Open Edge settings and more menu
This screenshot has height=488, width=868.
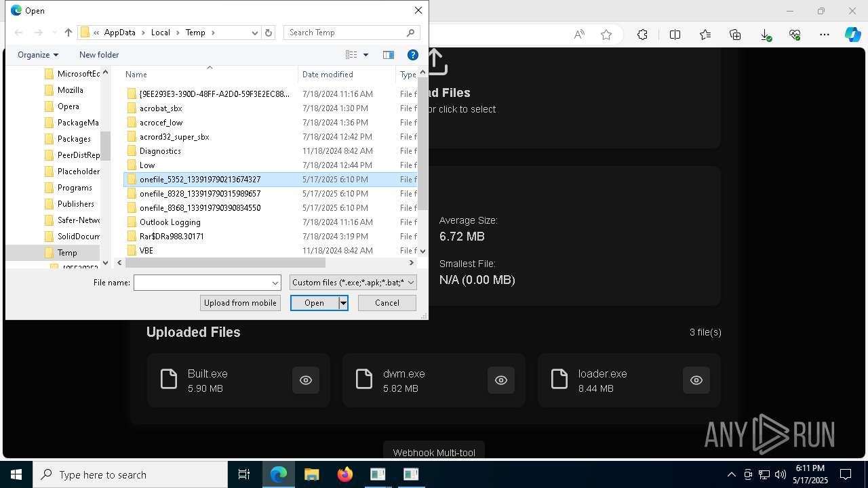[x=825, y=35]
